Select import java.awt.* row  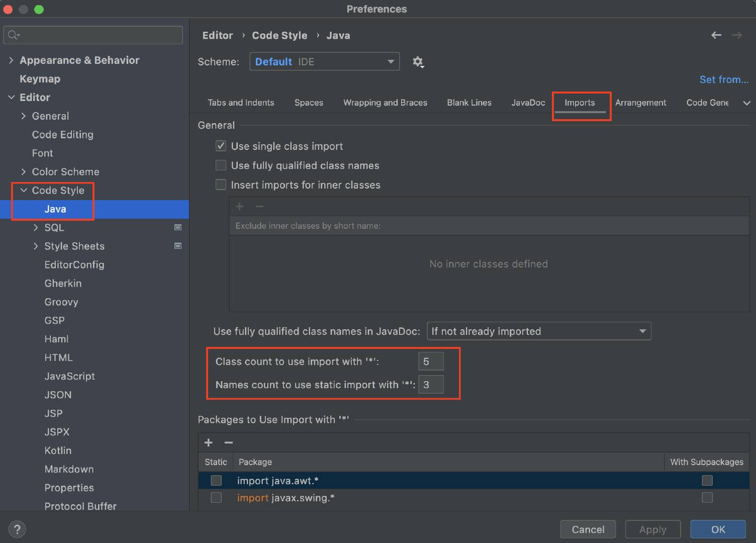[474, 481]
